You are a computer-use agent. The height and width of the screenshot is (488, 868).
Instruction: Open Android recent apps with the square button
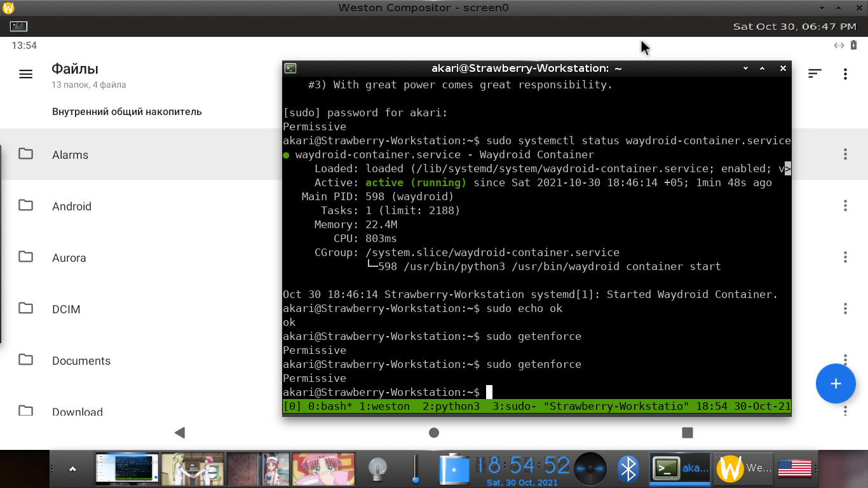click(688, 433)
